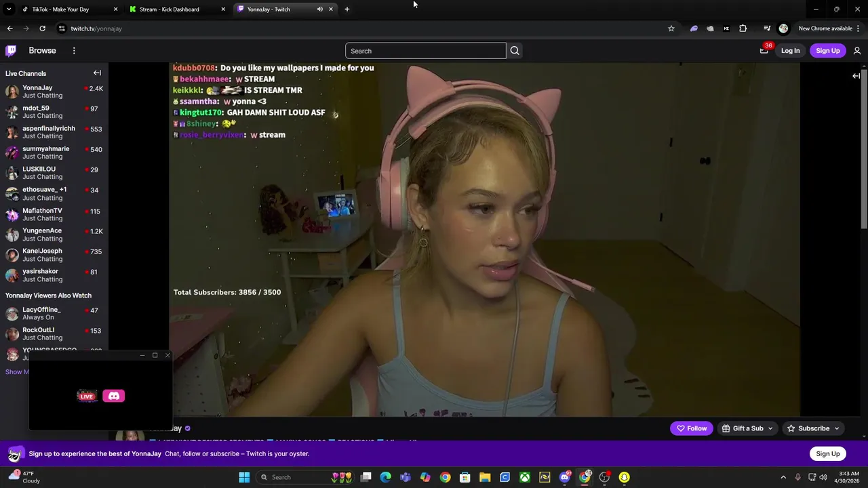The width and height of the screenshot is (868, 488).
Task: Open the Windows Start menu
Action: (244, 477)
